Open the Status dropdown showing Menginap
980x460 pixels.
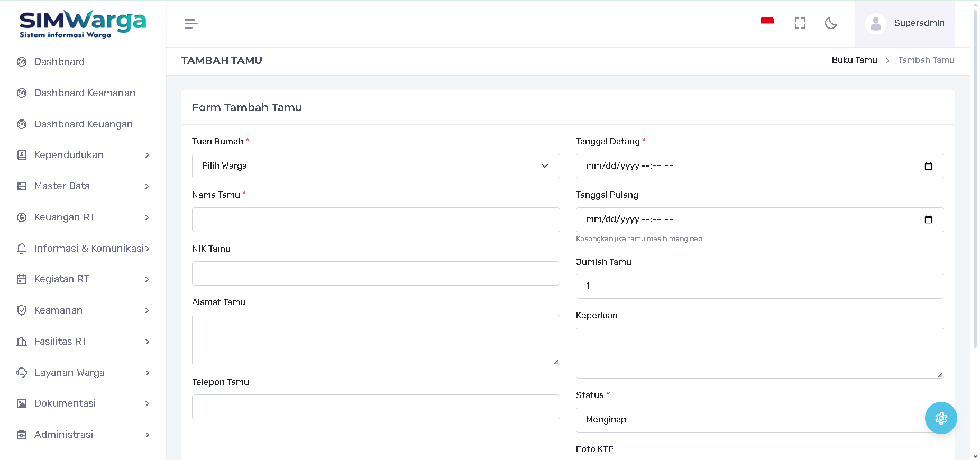(751, 420)
